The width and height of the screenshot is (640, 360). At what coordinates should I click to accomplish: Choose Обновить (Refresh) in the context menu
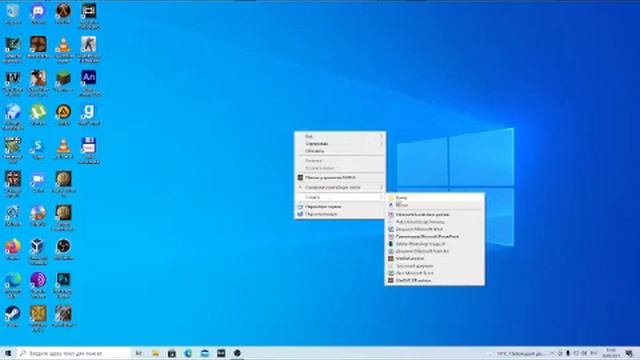tap(340, 151)
